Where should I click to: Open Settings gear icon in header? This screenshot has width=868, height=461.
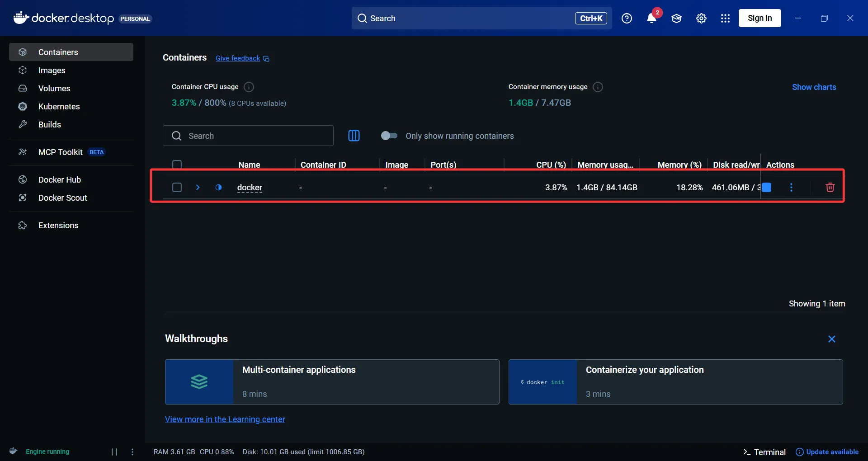(x=701, y=18)
